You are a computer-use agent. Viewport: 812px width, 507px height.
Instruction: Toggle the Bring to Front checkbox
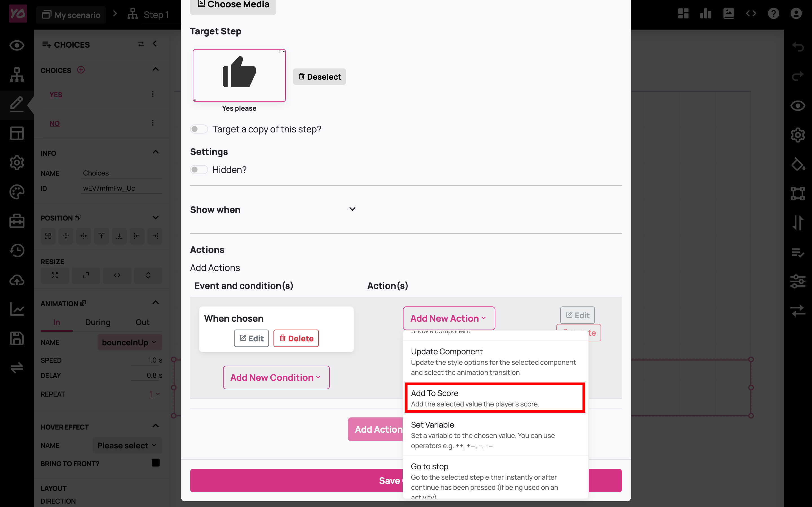155,463
